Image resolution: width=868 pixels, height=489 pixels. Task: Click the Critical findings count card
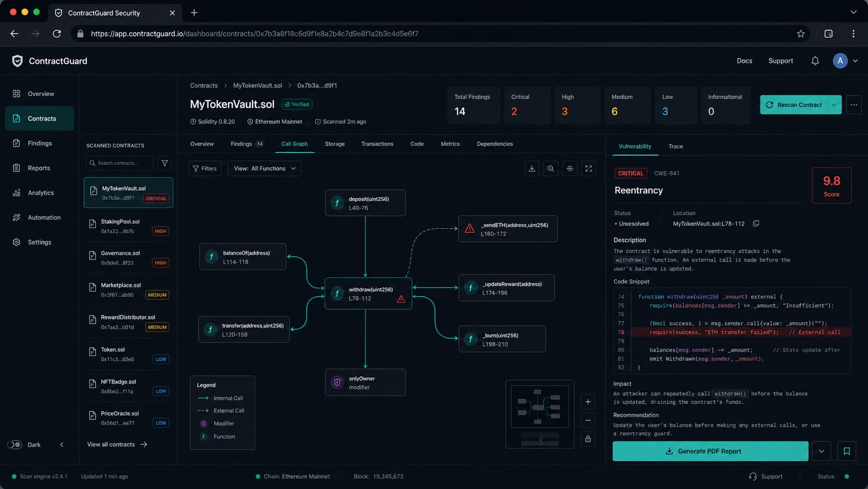coord(527,105)
